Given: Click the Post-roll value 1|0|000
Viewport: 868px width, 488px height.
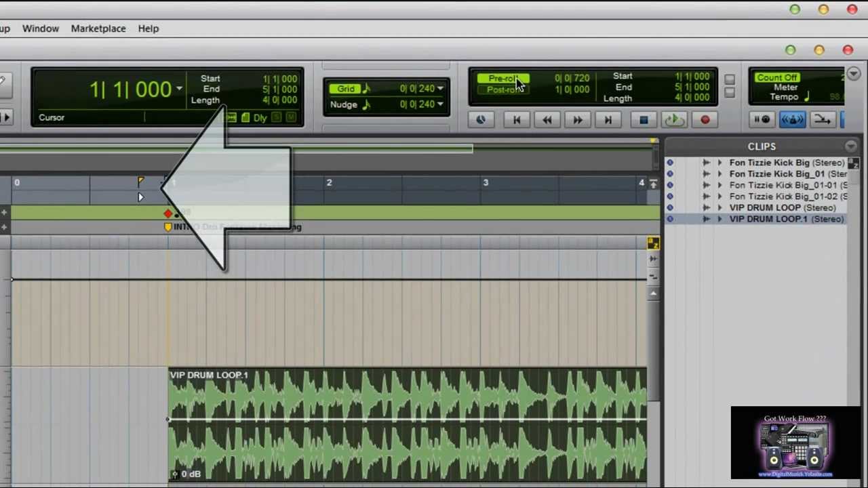Looking at the screenshot, I should point(572,89).
